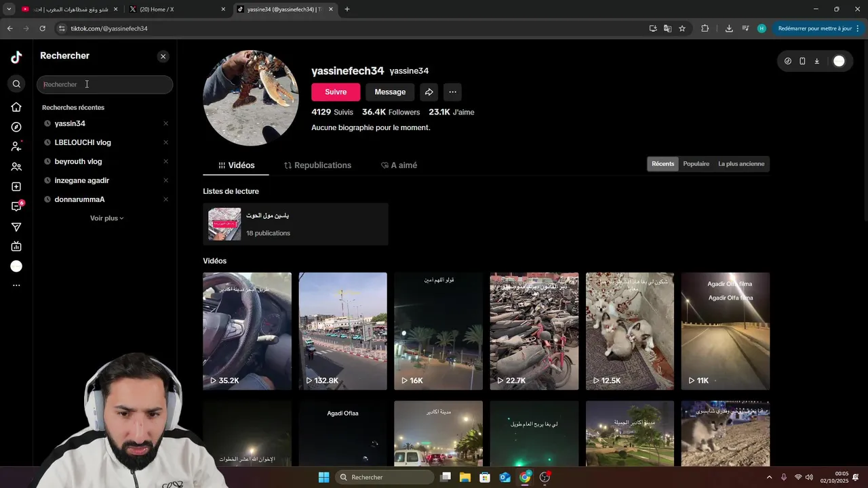The width and height of the screenshot is (868, 488).
Task: Remove inzegane agadir from recent searches
Action: coord(165,180)
